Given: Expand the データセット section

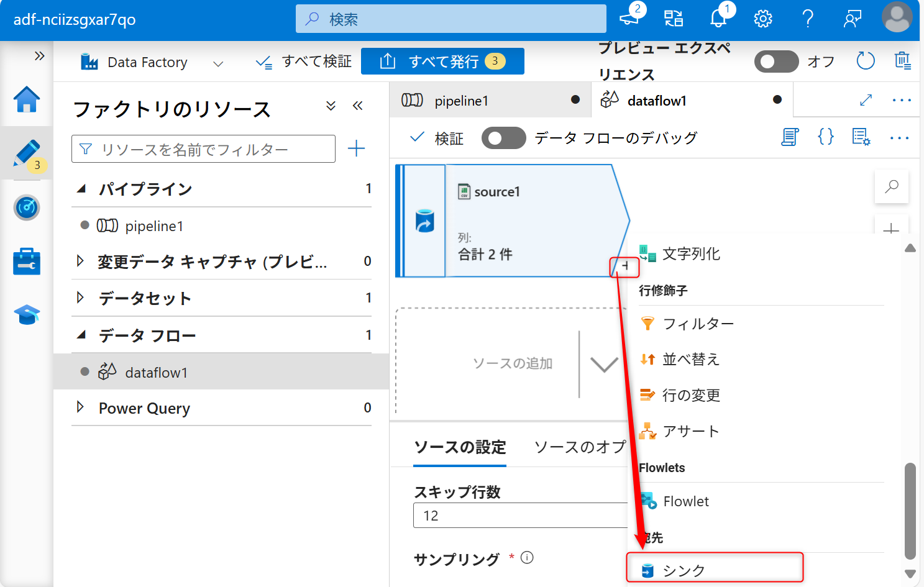Looking at the screenshot, I should [81, 298].
